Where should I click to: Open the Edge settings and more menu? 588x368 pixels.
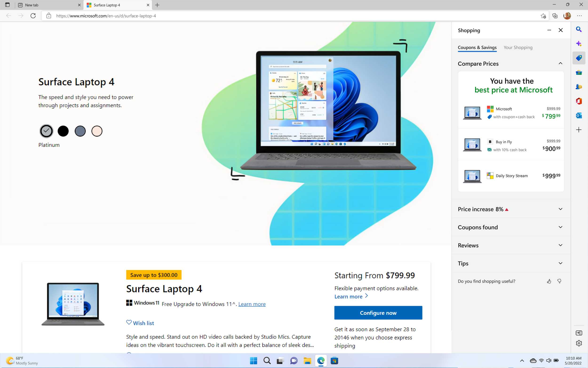point(579,16)
